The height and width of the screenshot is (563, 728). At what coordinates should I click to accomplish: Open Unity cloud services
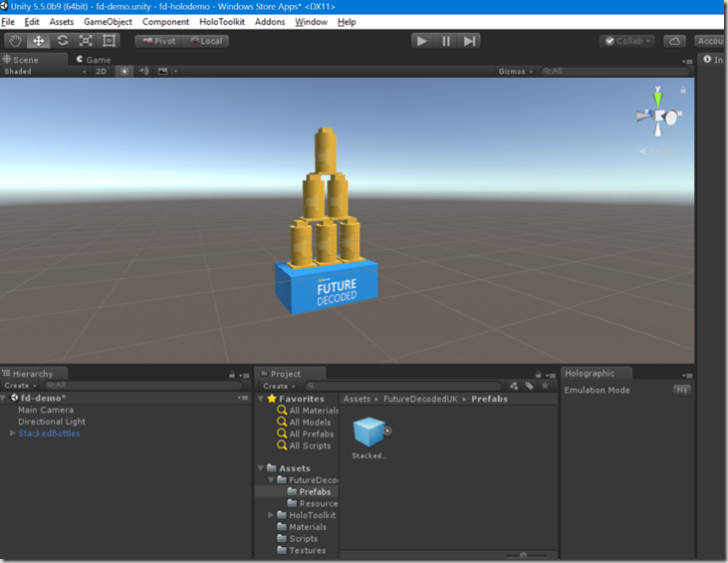pos(674,41)
